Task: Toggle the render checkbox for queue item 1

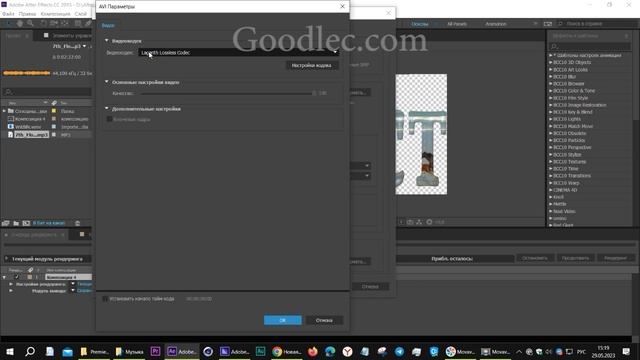Action: (x=17, y=277)
